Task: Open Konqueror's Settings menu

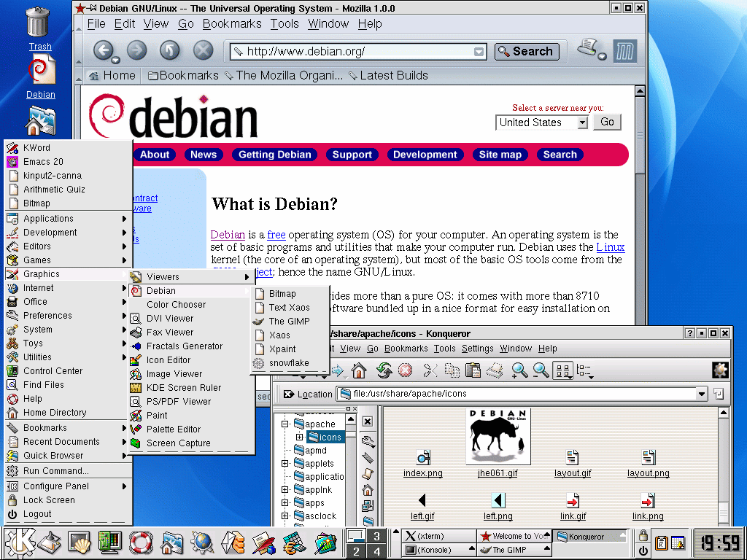Action: pyautogui.click(x=477, y=349)
